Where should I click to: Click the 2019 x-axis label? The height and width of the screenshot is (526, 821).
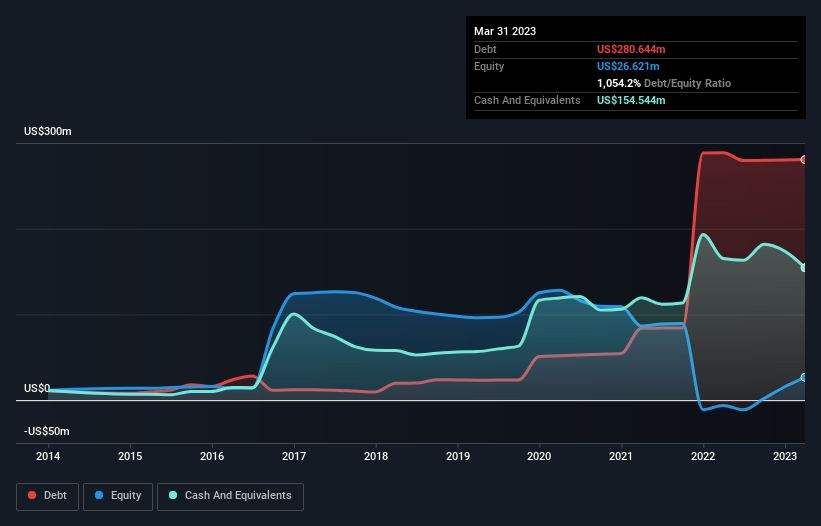coord(458,456)
